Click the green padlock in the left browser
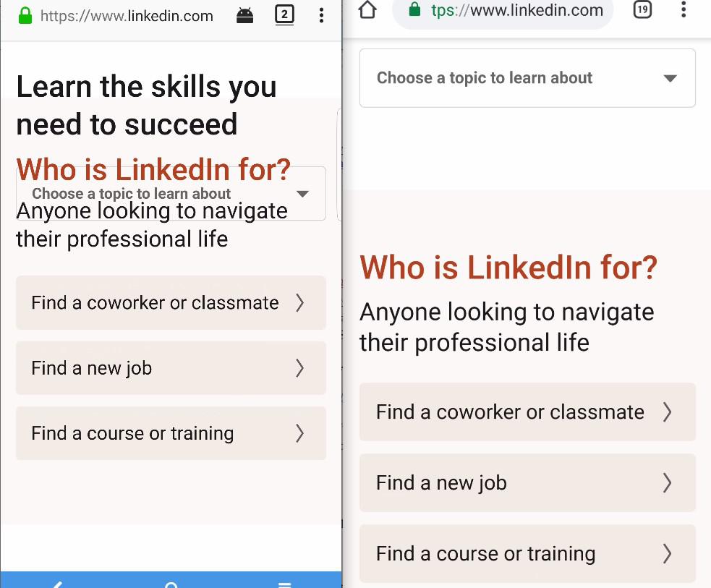The height and width of the screenshot is (588, 711). click(x=25, y=15)
